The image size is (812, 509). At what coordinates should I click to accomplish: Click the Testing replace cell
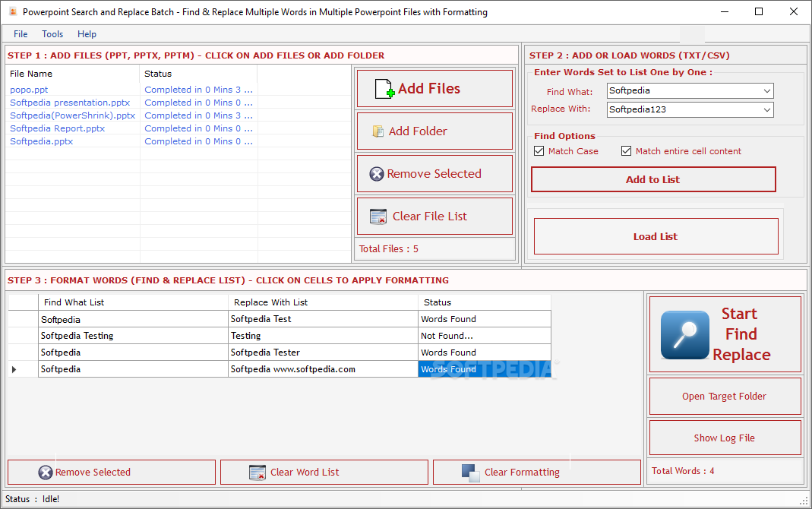[x=323, y=336]
